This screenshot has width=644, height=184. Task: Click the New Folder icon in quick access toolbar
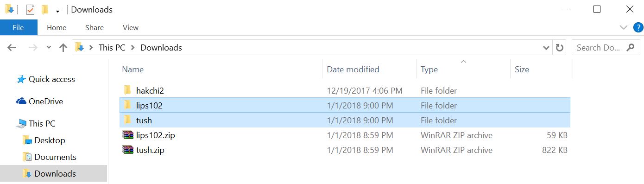click(x=44, y=10)
